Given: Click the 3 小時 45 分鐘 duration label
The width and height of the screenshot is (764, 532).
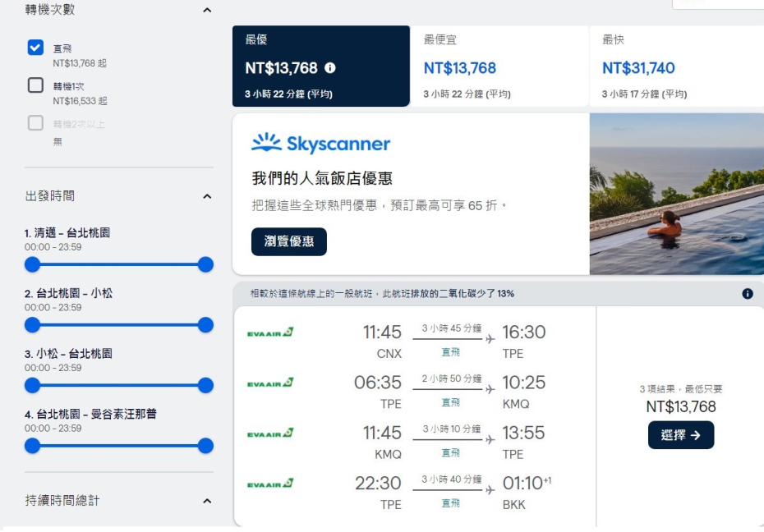Looking at the screenshot, I should coord(452,328).
